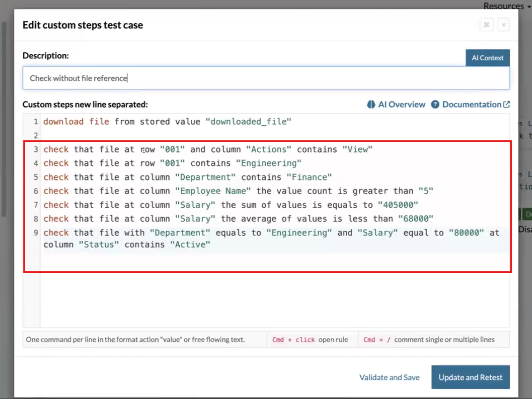Click the "Actions" string on line 3
The height and width of the screenshot is (399, 532).
(269, 149)
